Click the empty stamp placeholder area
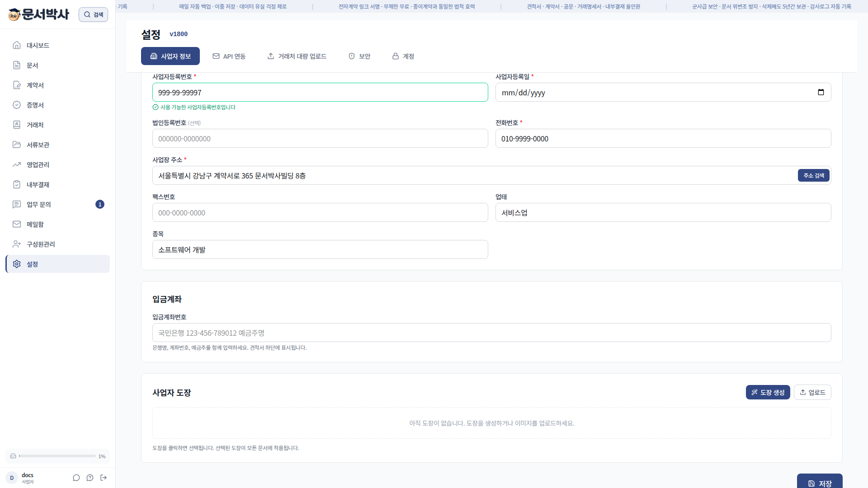Image resolution: width=868 pixels, height=488 pixels. pyautogui.click(x=491, y=423)
